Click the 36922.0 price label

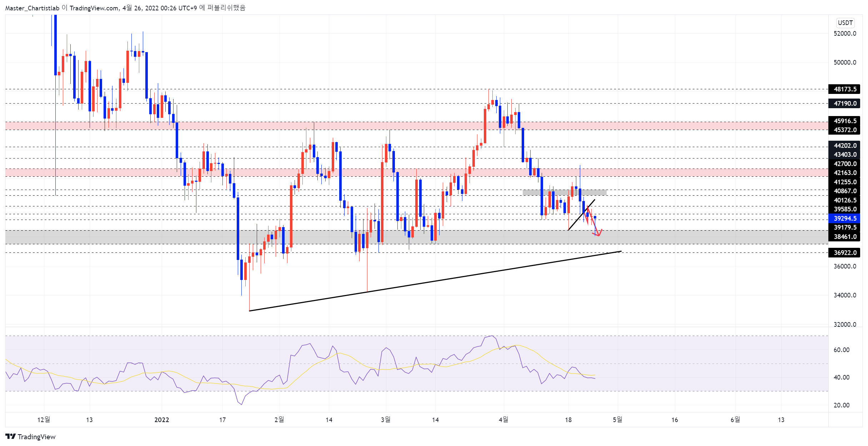(844, 253)
